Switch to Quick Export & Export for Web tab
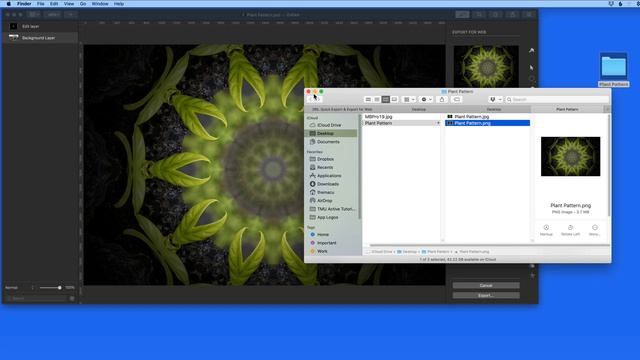 (342, 109)
